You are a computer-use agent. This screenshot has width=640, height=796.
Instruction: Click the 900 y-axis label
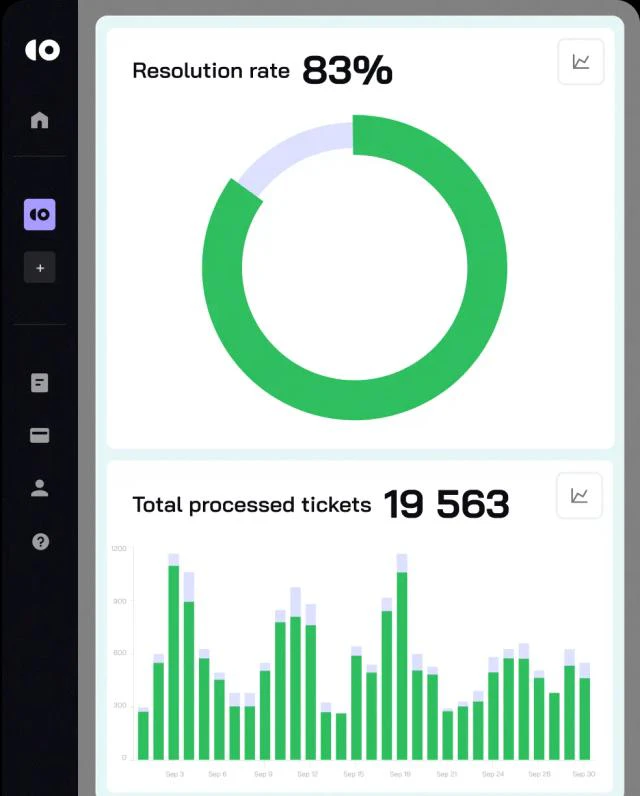[x=120, y=601]
